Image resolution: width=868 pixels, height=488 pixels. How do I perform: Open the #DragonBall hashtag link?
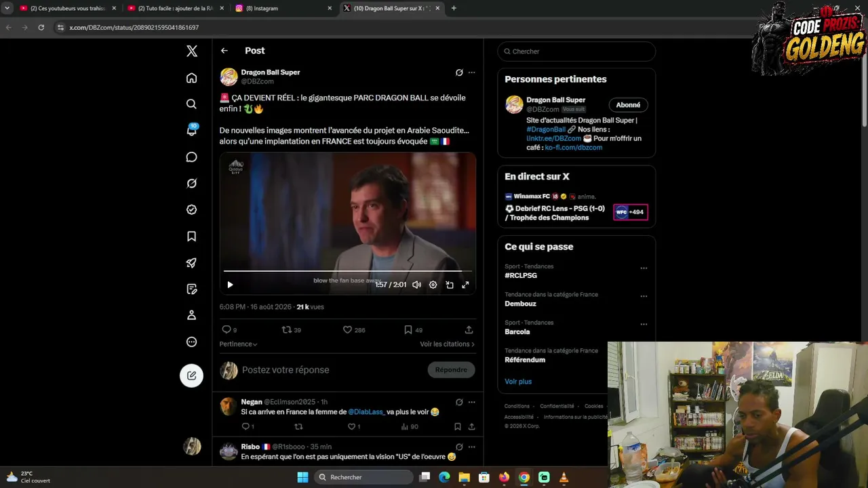546,129
